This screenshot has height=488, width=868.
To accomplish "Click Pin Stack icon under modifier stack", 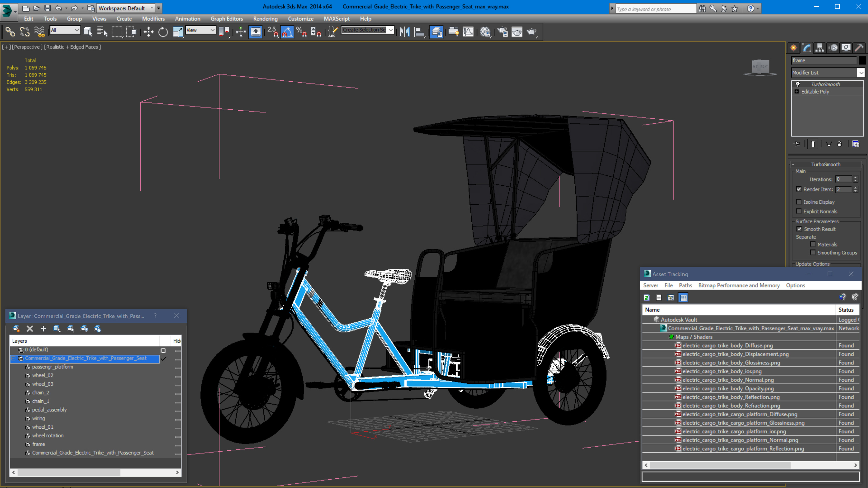I will click(797, 144).
